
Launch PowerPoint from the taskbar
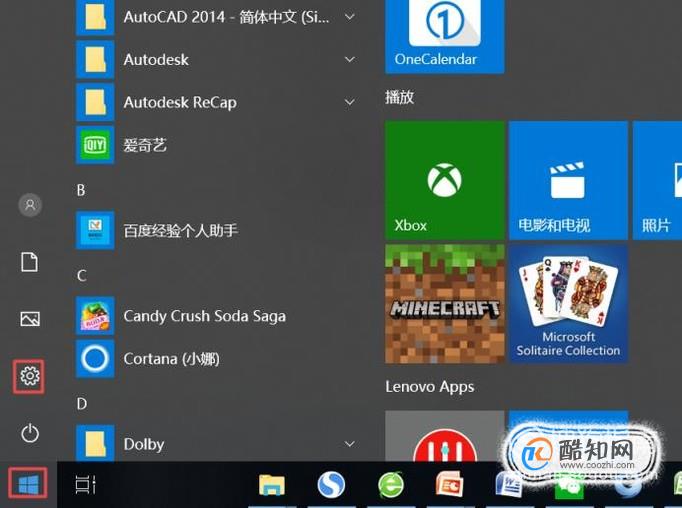click(x=449, y=484)
